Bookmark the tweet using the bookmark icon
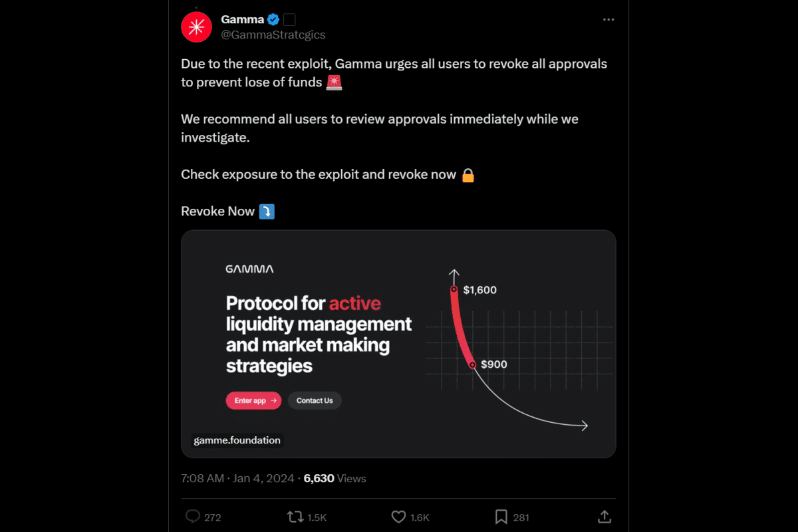This screenshot has height=532, width=798. tap(501, 517)
